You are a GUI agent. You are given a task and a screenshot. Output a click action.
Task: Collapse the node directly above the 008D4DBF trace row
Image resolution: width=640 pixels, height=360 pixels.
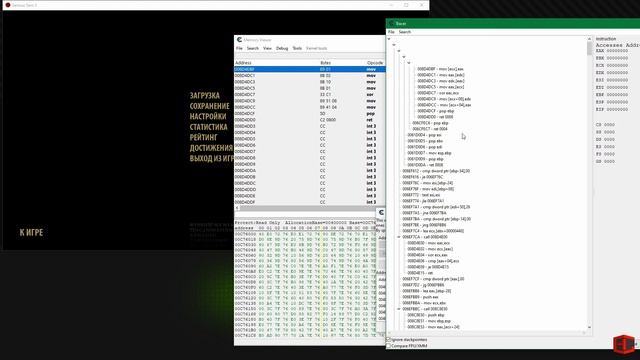tap(409, 63)
